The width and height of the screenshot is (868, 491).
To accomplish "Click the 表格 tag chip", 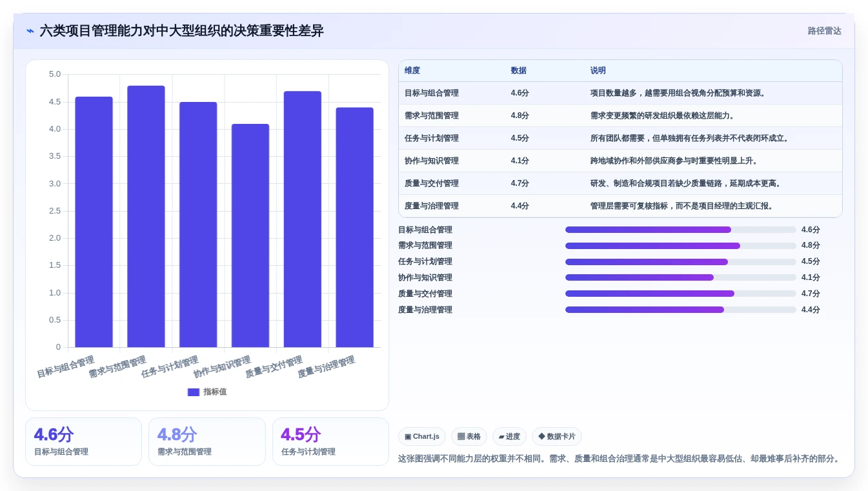I will [469, 437].
